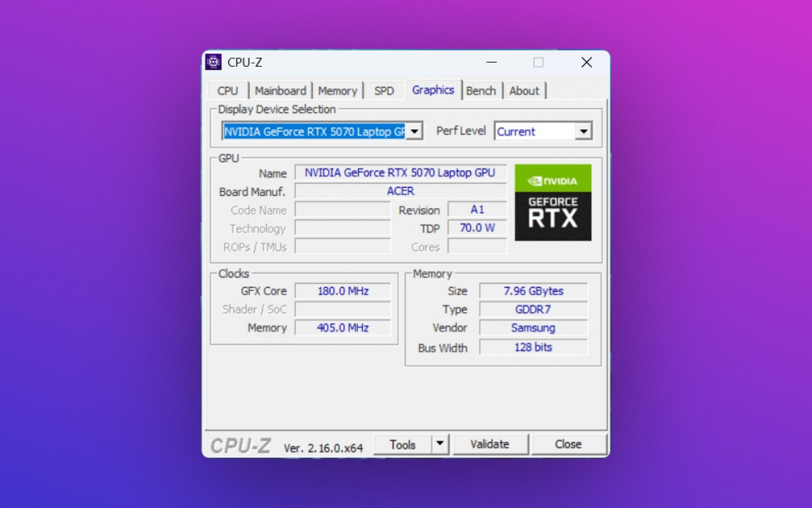This screenshot has width=812, height=508.
Task: Click the CPU-Z app icon in title bar
Action: coord(214,63)
